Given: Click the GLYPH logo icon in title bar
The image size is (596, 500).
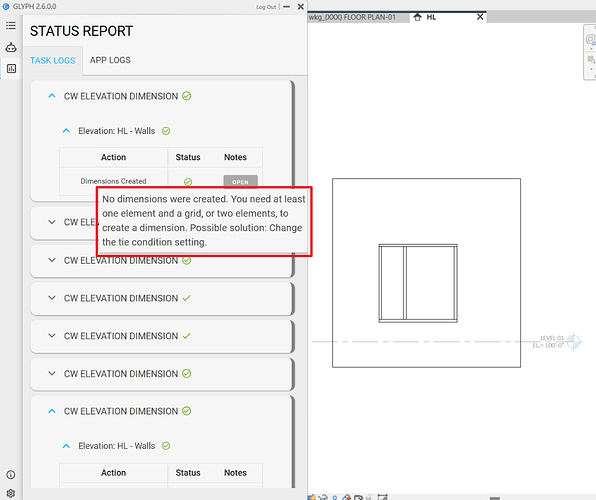Looking at the screenshot, I should [6, 6].
